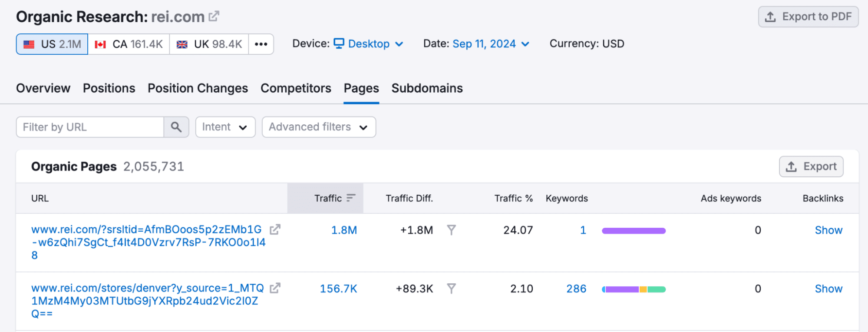Screen dimensions: 868x332
Task: Switch to the Positions tab
Action: point(109,88)
